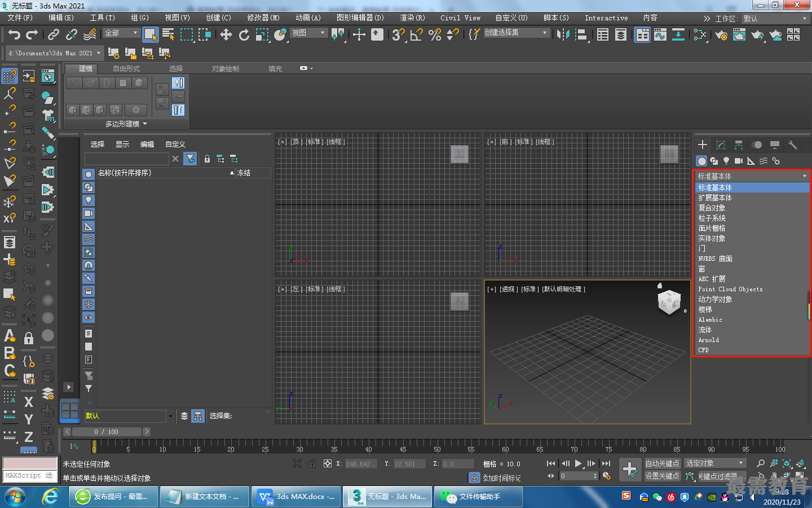
Task: Open the 3ds MAX.docx taskbar window
Action: click(297, 497)
